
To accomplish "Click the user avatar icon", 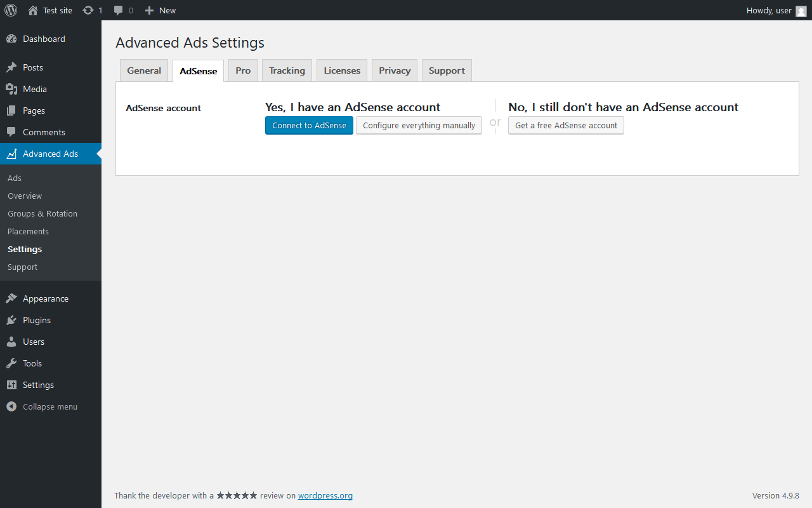I will coord(801,11).
